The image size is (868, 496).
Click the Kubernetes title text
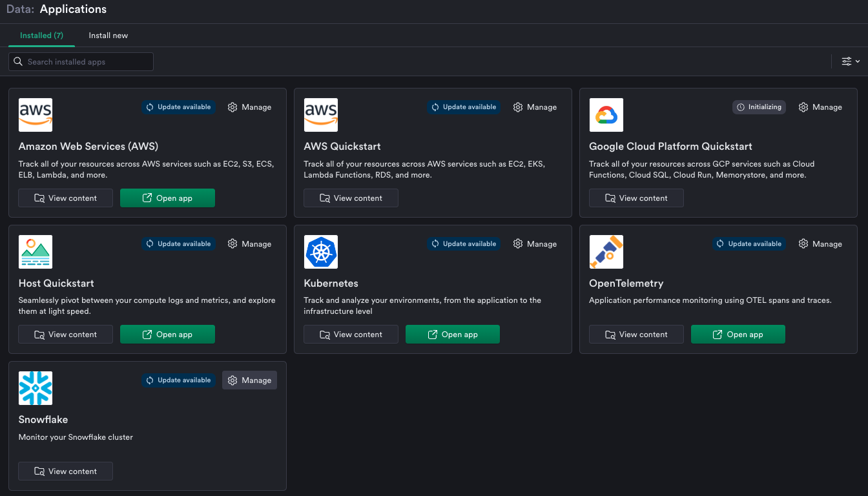pyautogui.click(x=331, y=284)
